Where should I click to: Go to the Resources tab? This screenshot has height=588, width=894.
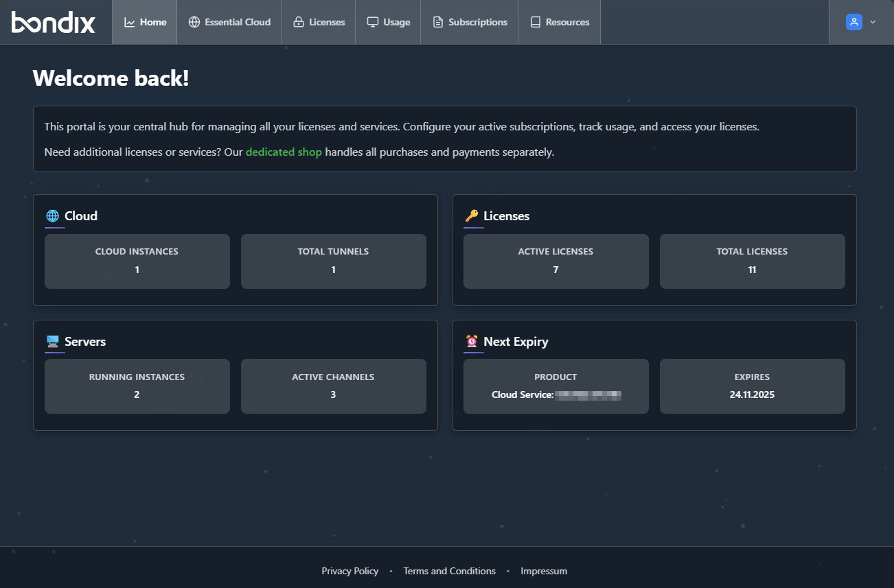click(559, 22)
